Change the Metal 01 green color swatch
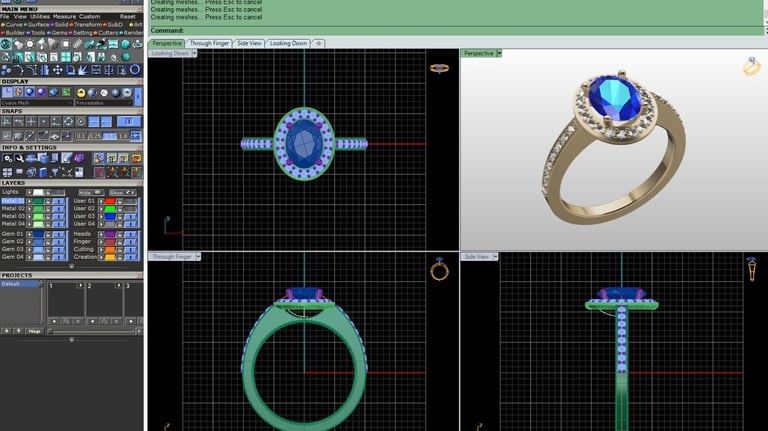 point(39,201)
